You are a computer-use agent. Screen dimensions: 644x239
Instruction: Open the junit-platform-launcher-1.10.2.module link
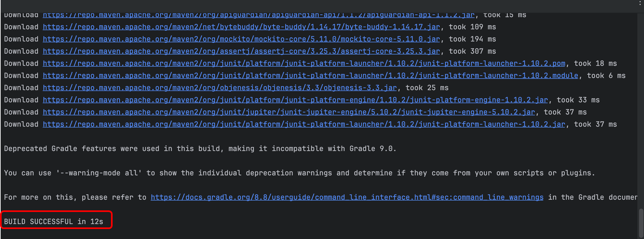coord(310,76)
